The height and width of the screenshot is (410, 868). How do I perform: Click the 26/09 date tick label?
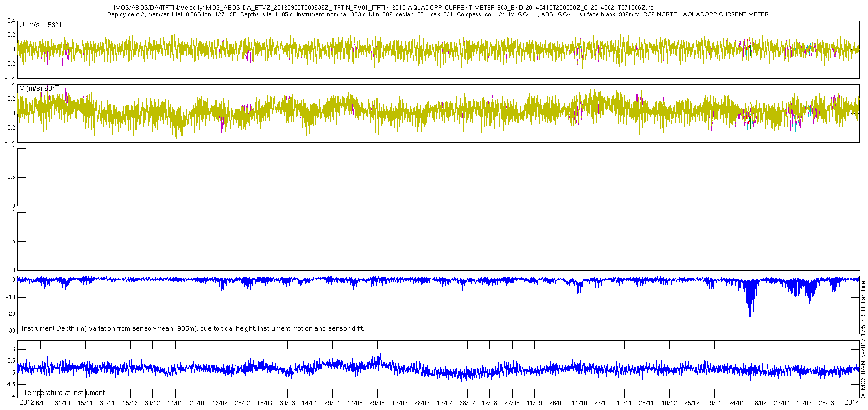pyautogui.click(x=557, y=403)
